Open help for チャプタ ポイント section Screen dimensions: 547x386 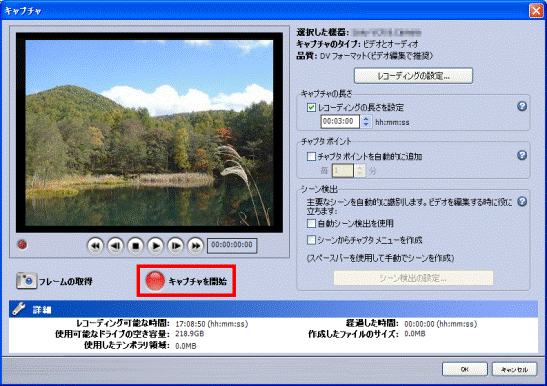[522, 155]
